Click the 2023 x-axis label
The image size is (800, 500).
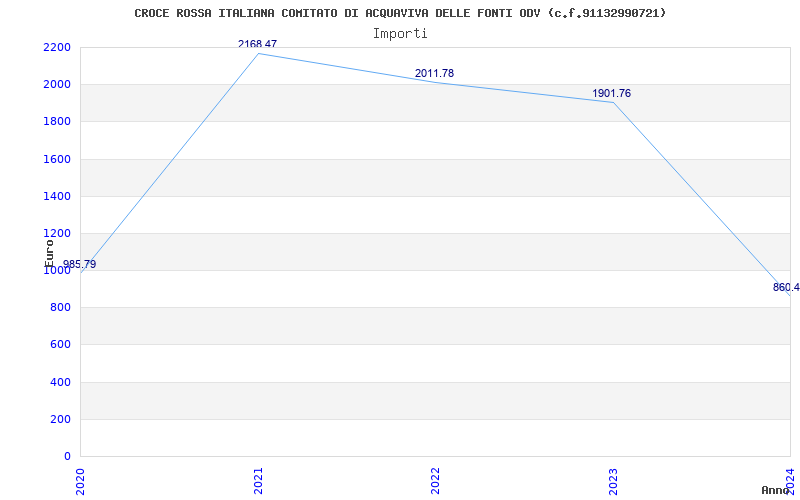point(613,481)
